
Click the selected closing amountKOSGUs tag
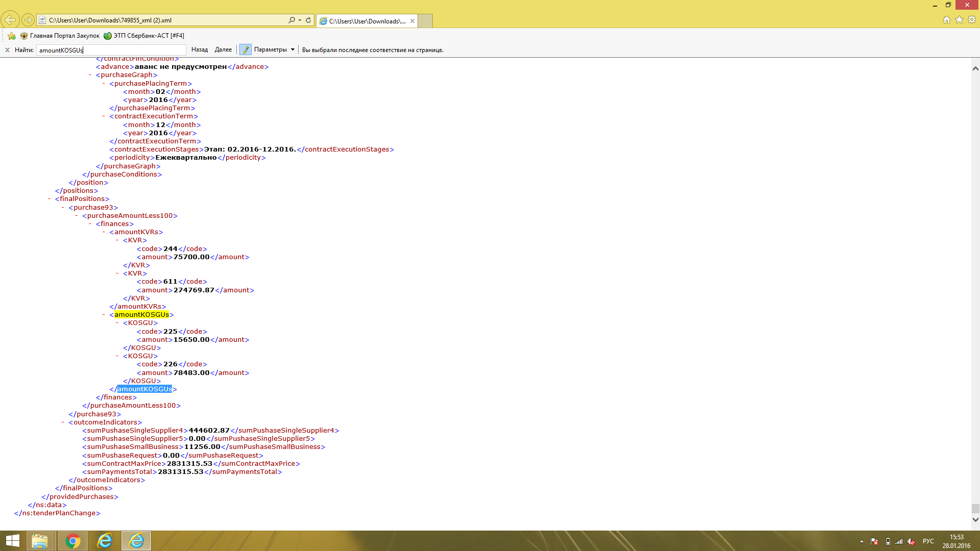144,389
